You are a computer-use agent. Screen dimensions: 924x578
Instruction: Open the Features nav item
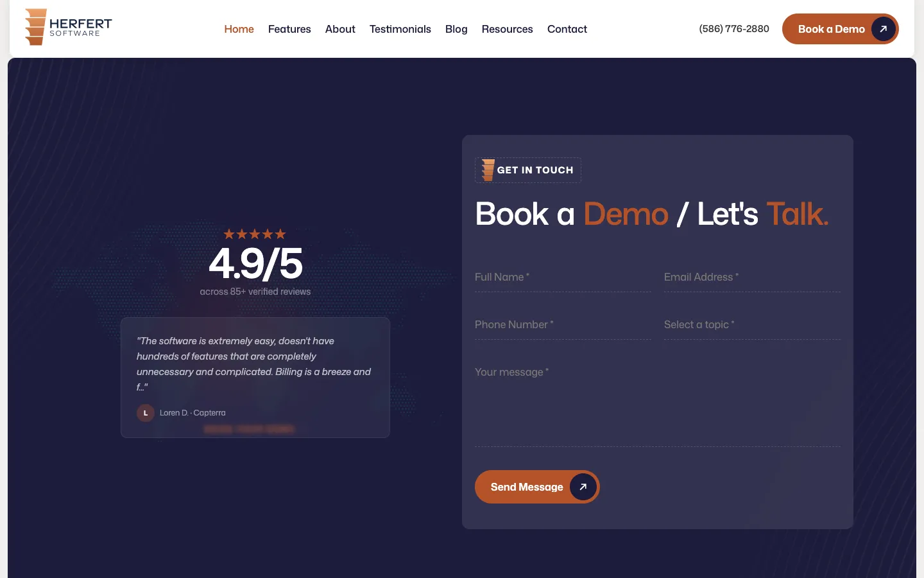pos(289,29)
